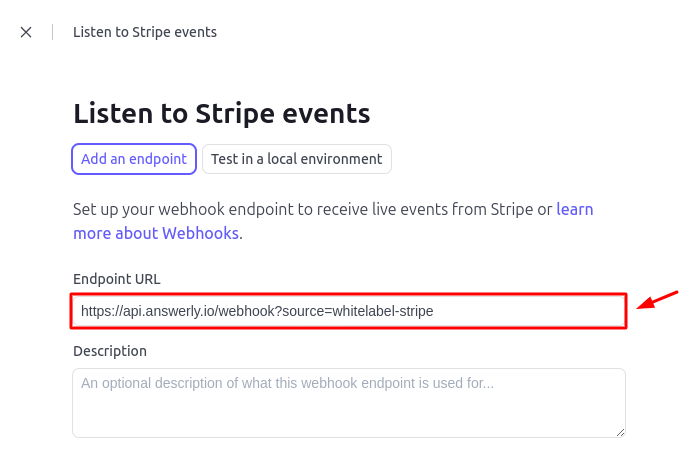Click the Endpoint URL field label
Screen dimensions: 698x449
click(x=116, y=279)
